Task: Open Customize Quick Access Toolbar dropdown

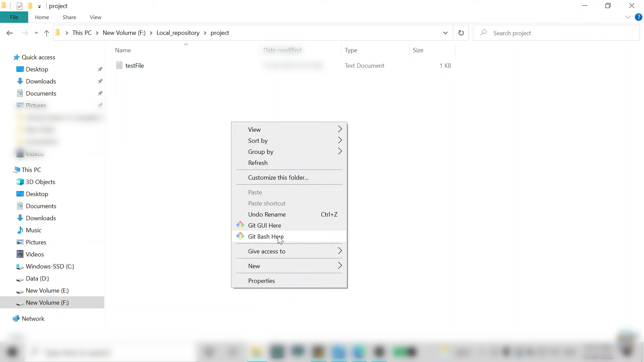Action: [x=39, y=6]
